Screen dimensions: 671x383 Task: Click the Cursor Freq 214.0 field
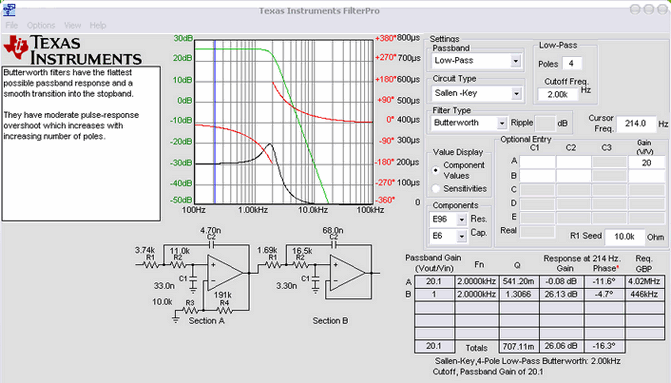click(636, 124)
